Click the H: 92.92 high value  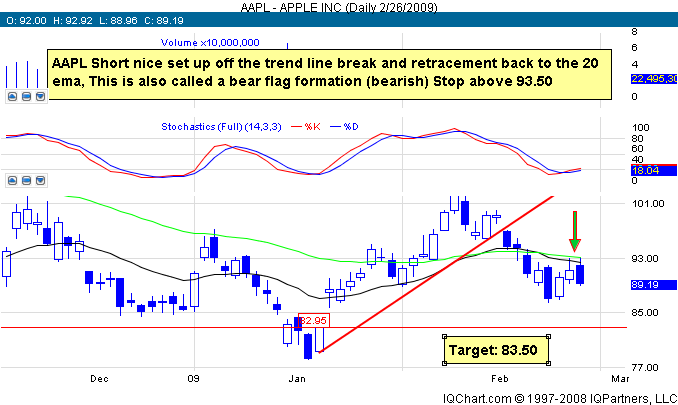[73, 20]
